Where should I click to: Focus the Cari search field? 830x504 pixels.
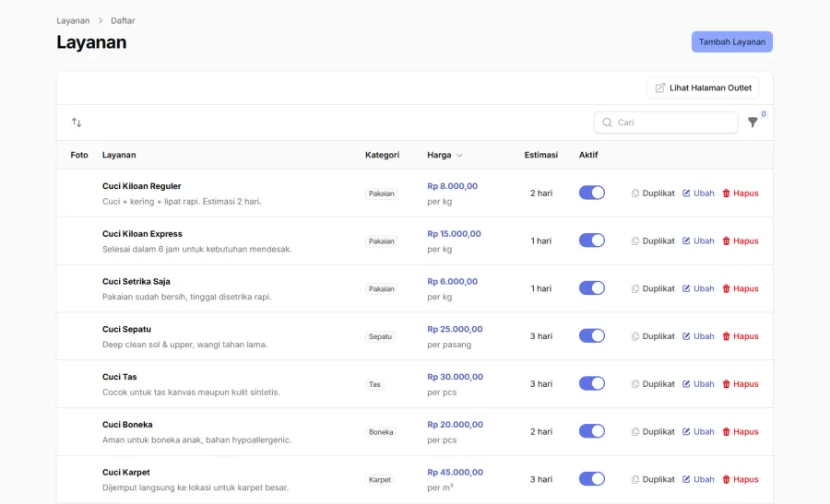point(666,123)
